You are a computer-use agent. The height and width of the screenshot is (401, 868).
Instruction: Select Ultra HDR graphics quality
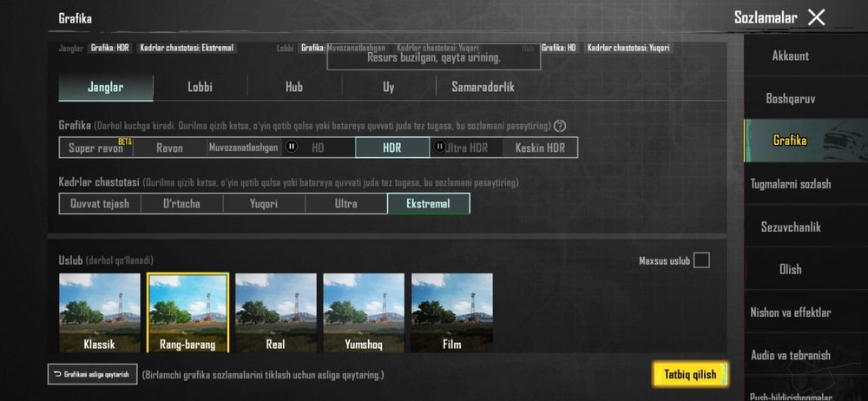click(x=466, y=148)
